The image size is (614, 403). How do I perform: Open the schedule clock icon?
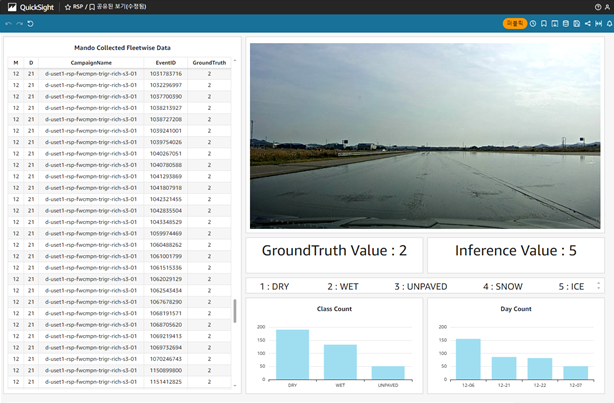point(533,23)
